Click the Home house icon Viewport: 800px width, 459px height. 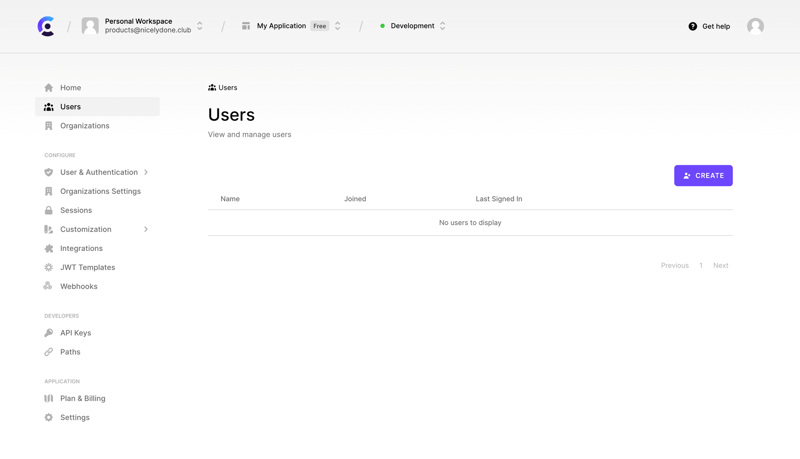[x=48, y=88]
